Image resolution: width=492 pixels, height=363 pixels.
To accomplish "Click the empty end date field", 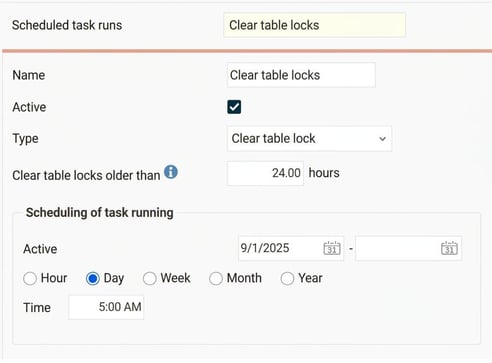I will (408, 248).
